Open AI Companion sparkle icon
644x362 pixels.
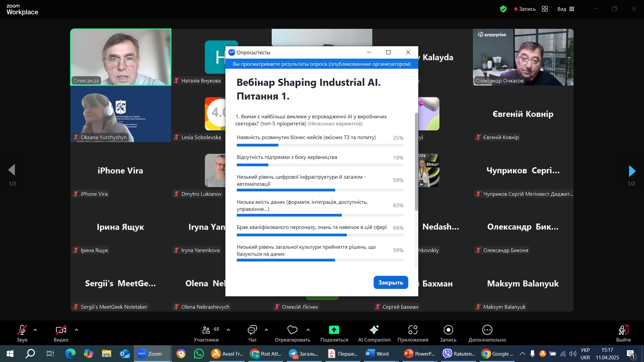coord(374,330)
